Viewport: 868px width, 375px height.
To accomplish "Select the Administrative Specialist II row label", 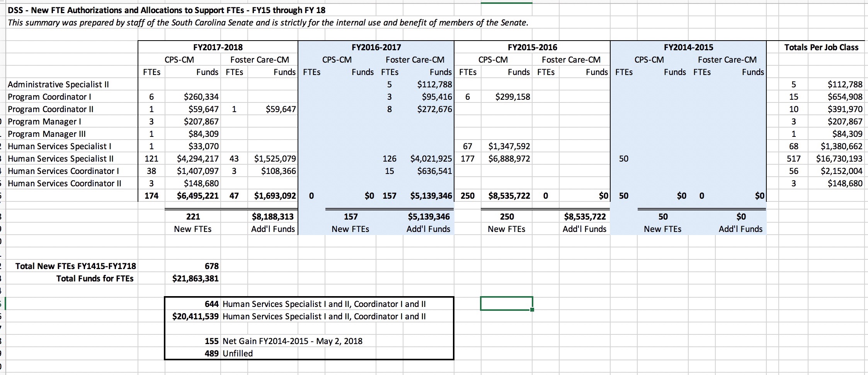I will (58, 84).
